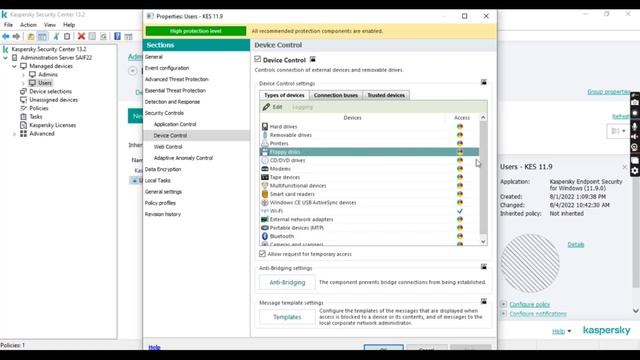Click the Removable drives device icon
This screenshot has width=640, height=360.
(265, 135)
